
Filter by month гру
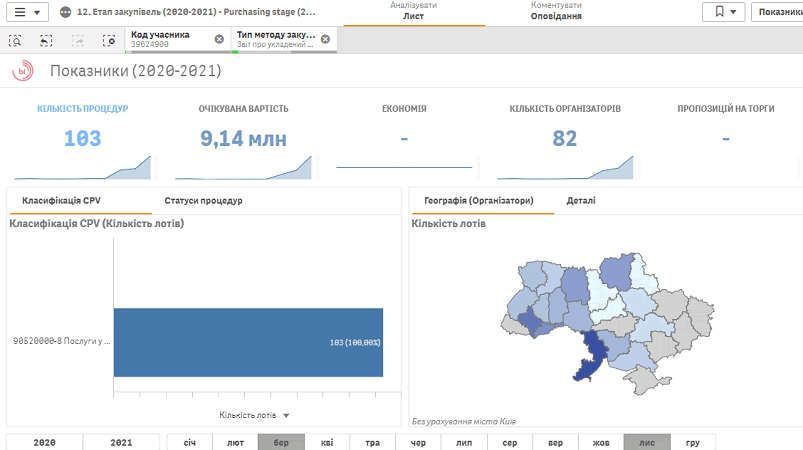pos(692,442)
